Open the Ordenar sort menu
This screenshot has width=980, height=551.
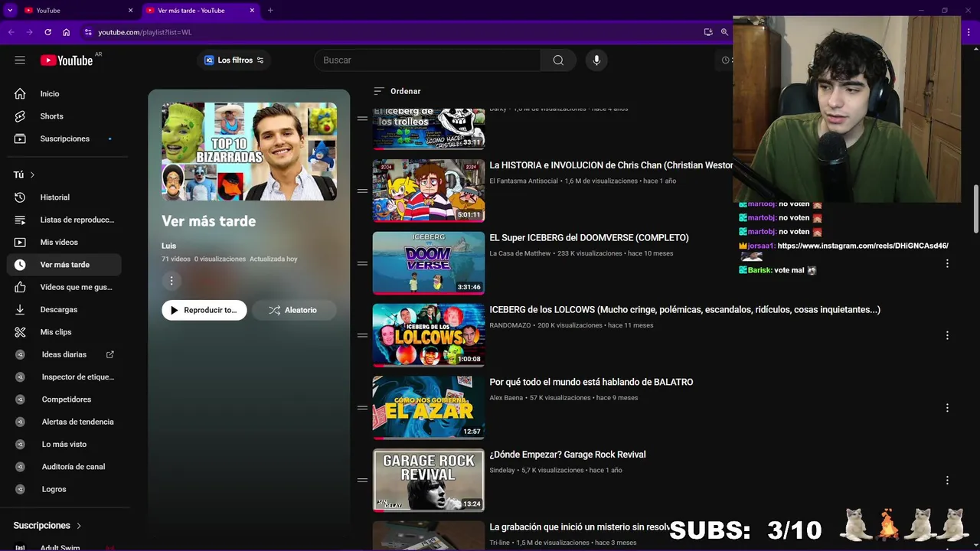coord(397,91)
